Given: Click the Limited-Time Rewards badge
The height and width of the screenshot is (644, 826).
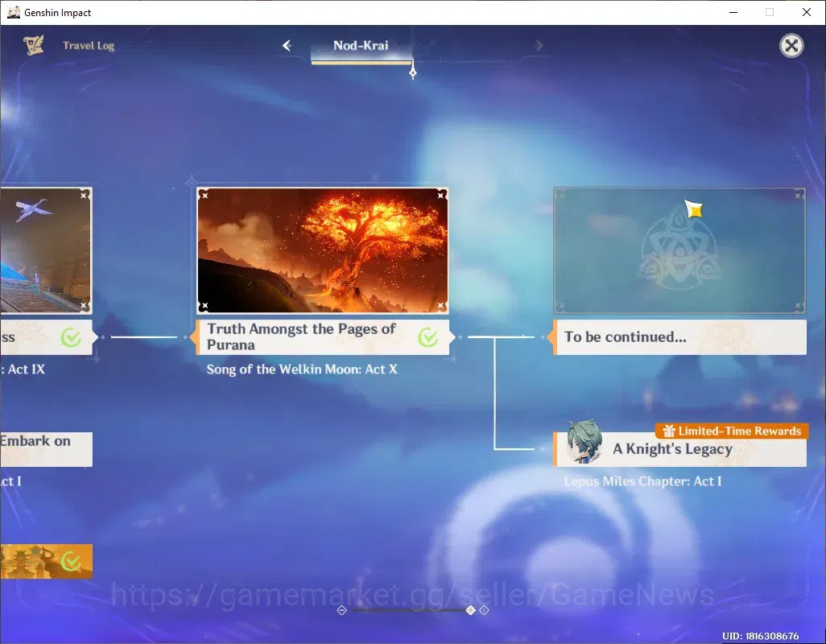Looking at the screenshot, I should pyautogui.click(x=732, y=431).
